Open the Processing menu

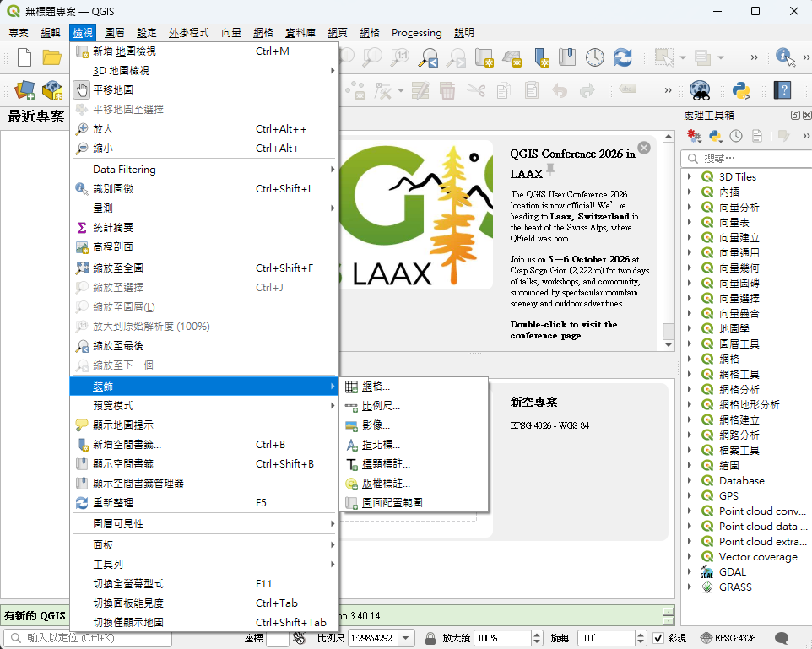click(416, 33)
